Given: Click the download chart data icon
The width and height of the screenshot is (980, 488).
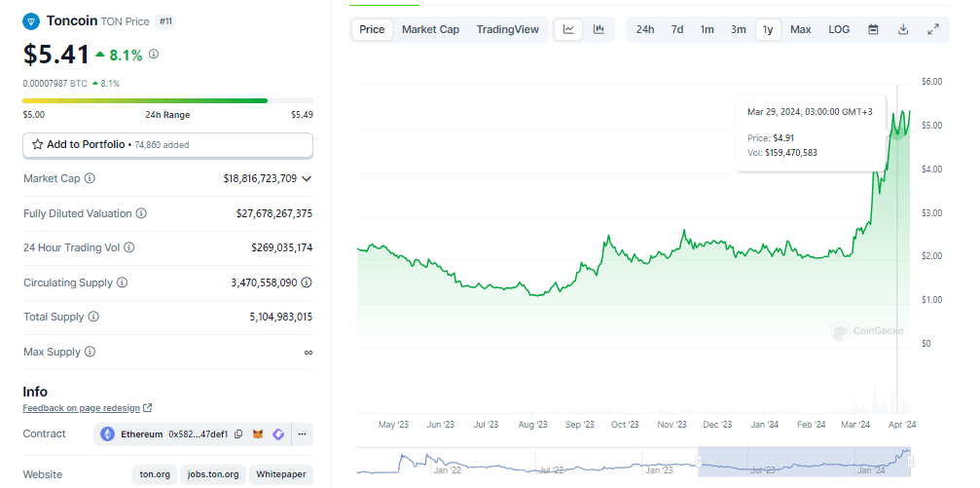Looking at the screenshot, I should 903,29.
